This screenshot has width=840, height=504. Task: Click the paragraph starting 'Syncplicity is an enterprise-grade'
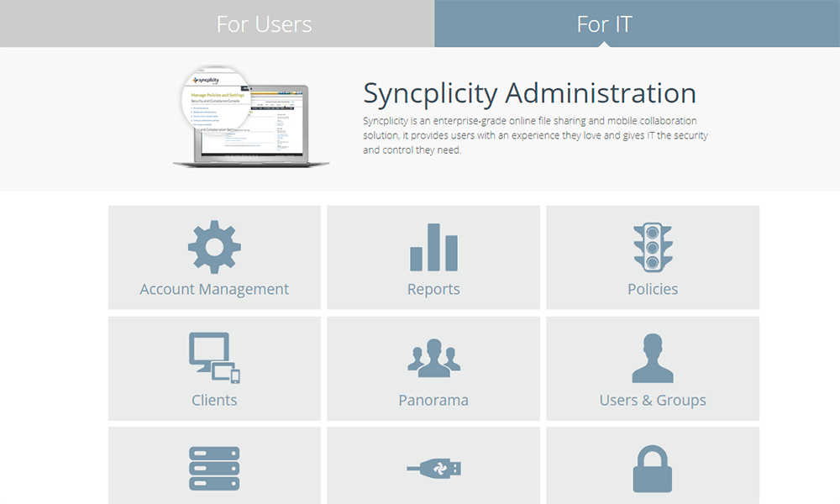[536, 135]
